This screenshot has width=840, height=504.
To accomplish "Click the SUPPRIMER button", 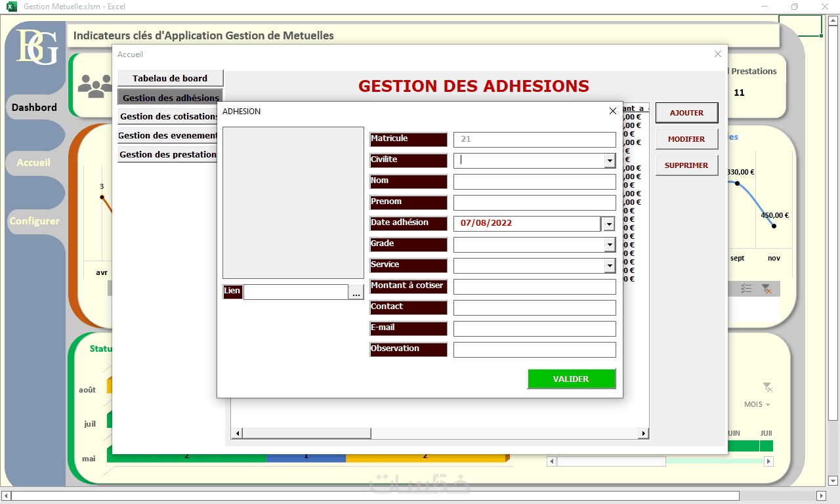I will pos(686,165).
